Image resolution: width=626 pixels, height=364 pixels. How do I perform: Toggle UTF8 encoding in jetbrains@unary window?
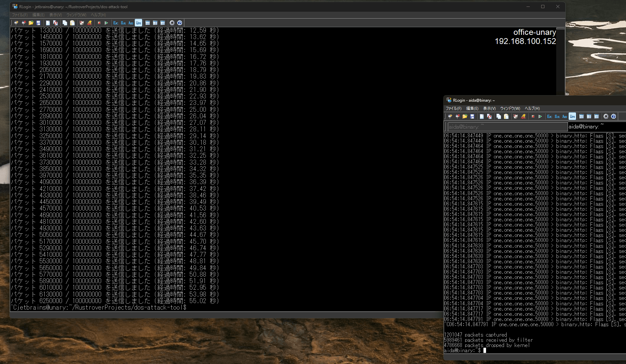pyautogui.click(x=138, y=23)
